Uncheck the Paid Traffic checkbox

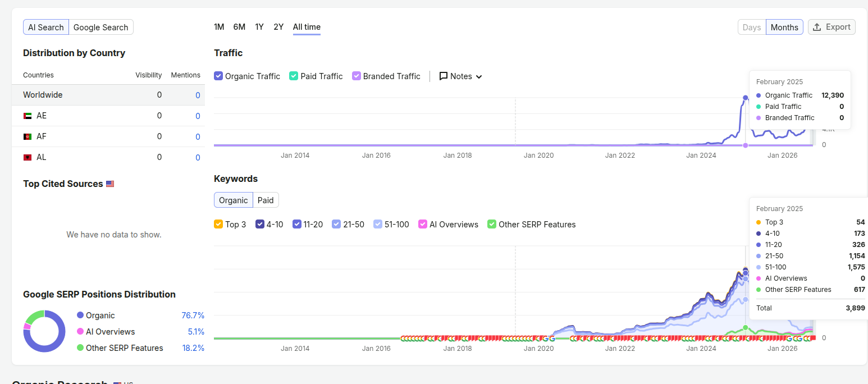(294, 76)
